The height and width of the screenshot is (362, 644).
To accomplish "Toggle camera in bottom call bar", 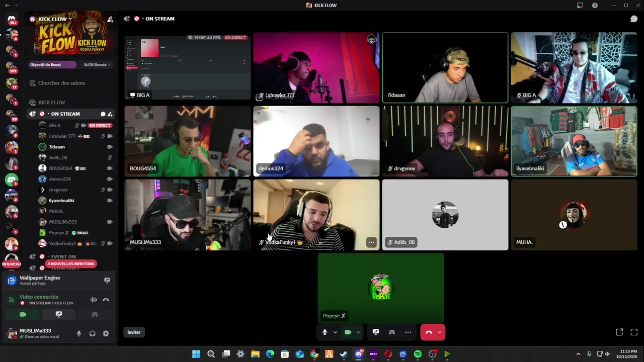I will tap(348, 332).
